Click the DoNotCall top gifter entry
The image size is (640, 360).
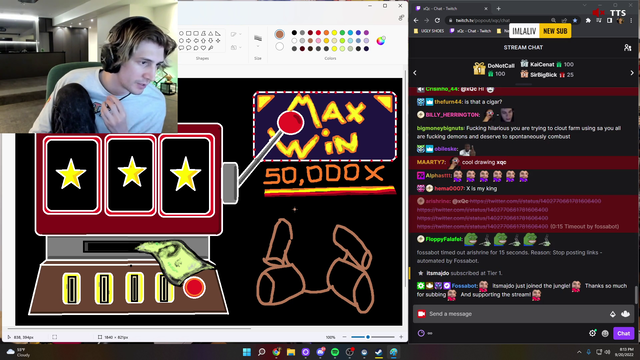[x=494, y=69]
